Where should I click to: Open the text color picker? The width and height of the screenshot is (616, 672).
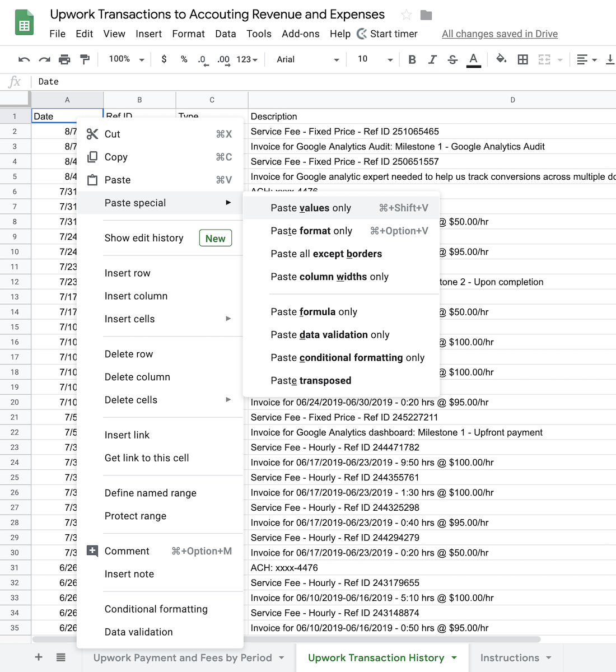click(474, 60)
